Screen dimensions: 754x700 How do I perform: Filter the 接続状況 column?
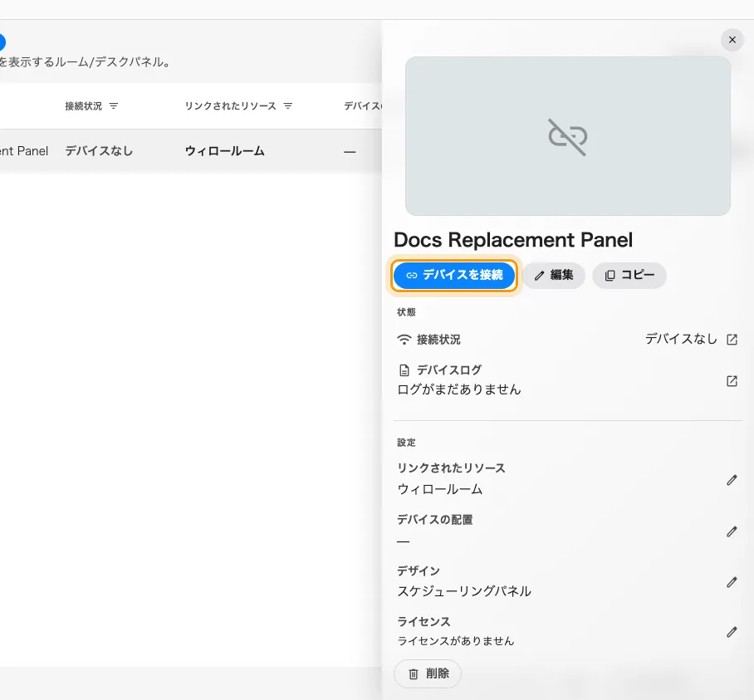click(x=114, y=105)
